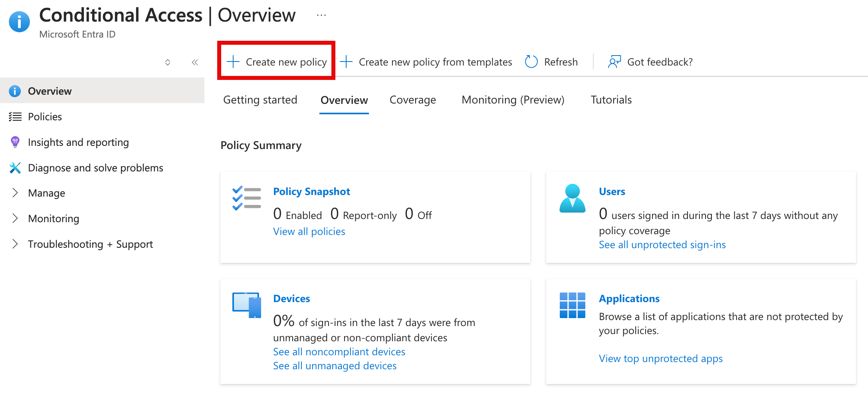Click the Devices icon on the tile
This screenshot has height=402, width=868.
(246, 305)
